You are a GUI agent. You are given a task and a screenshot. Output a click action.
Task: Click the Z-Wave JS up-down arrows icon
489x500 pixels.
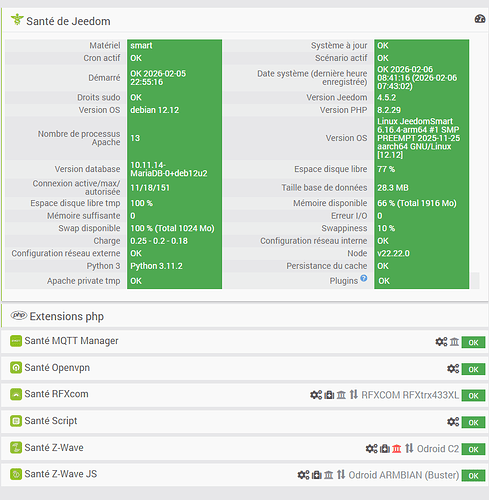pos(341,474)
